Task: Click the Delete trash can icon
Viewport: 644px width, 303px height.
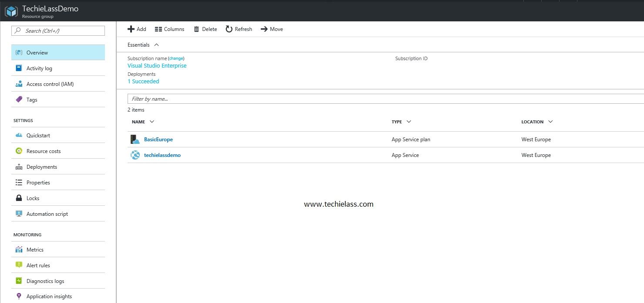Action: (x=196, y=29)
